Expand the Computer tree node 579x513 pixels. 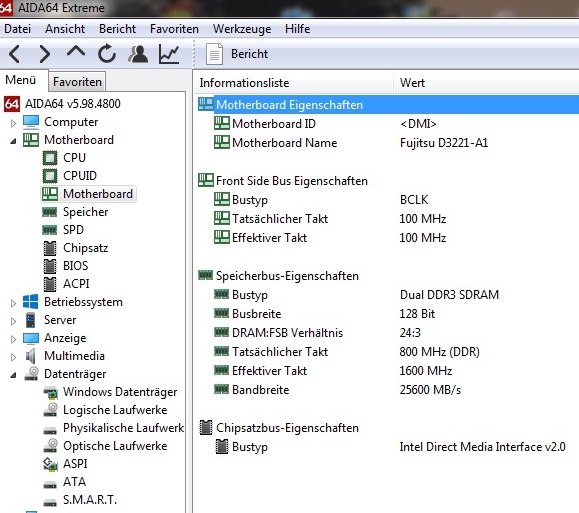tap(13, 123)
